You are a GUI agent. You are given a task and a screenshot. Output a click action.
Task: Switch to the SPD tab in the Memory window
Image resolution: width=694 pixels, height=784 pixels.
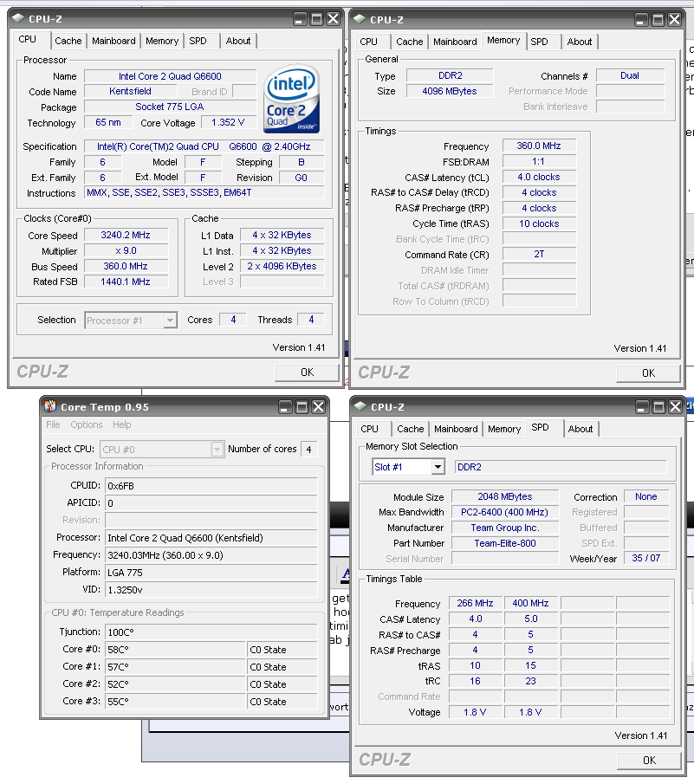[x=539, y=42]
